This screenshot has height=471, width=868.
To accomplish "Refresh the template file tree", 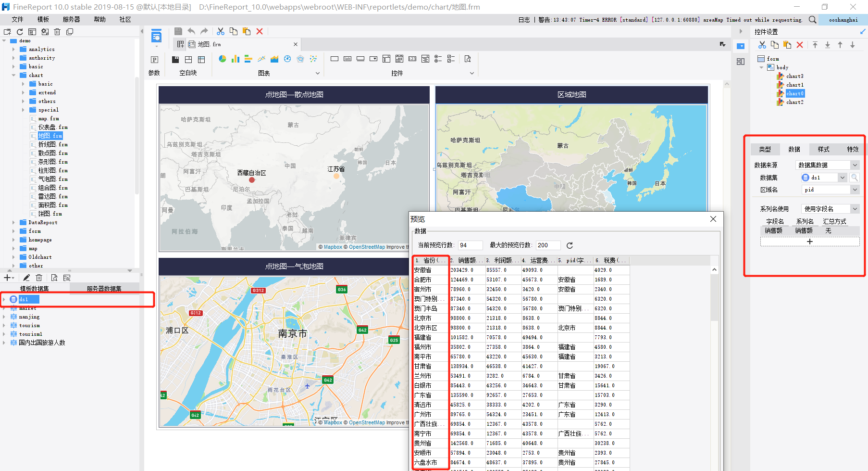I will 20,32.
